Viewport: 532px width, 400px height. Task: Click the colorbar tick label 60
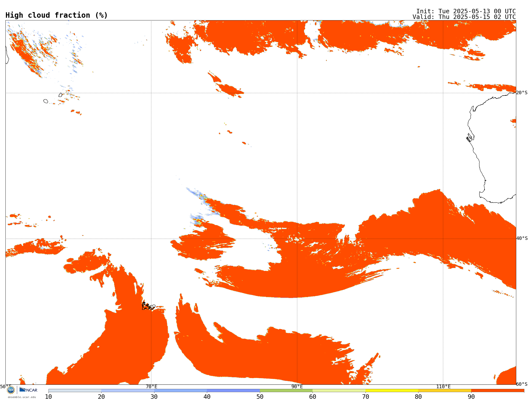(313, 397)
